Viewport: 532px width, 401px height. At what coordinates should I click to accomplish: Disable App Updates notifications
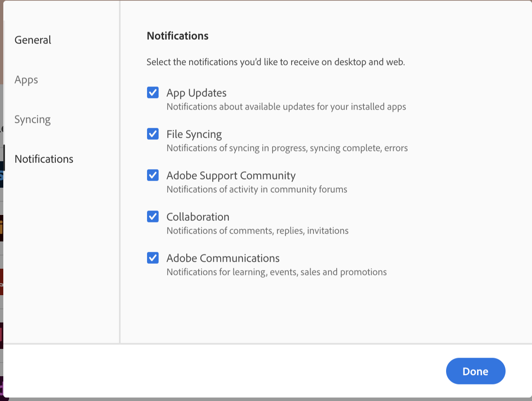tap(152, 93)
